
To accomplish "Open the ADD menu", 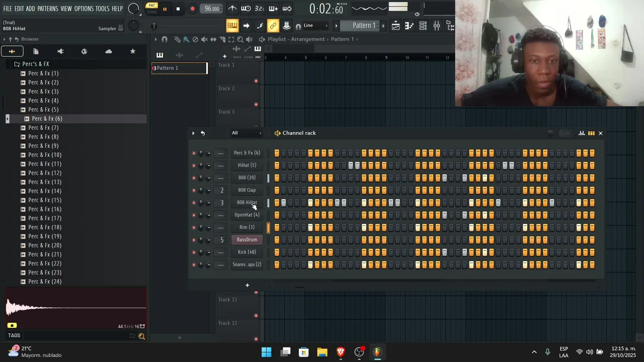I will [31, 9].
